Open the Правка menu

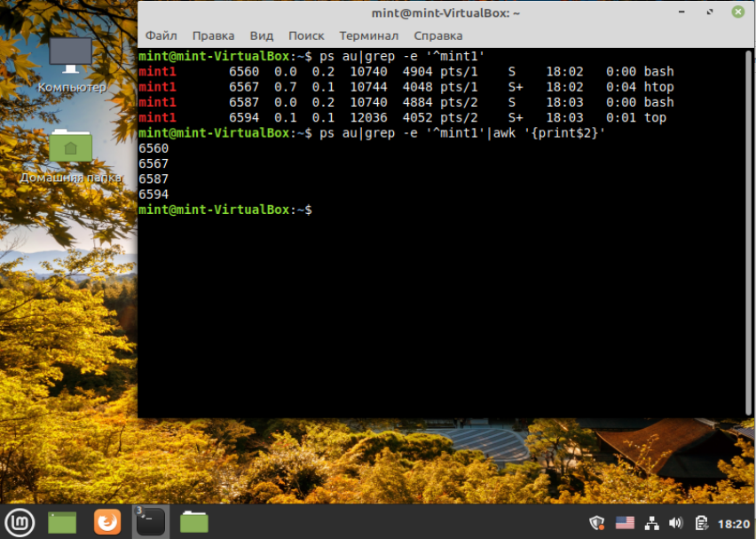pos(213,36)
